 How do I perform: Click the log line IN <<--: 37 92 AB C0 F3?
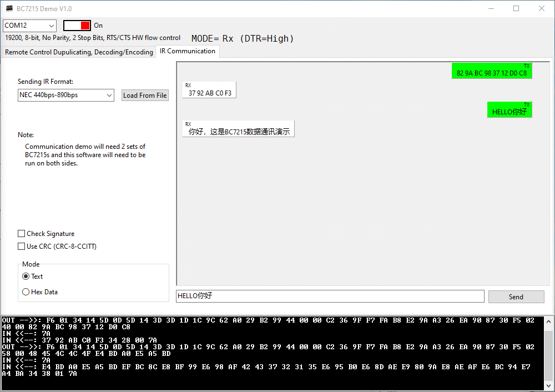(79, 340)
